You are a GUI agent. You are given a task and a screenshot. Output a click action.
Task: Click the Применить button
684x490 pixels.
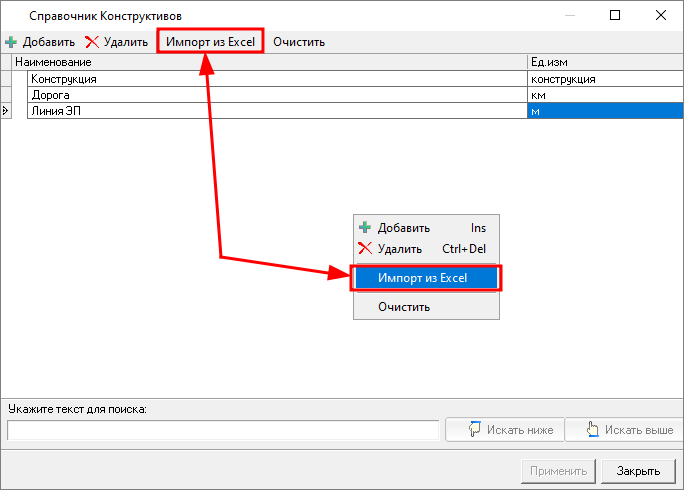point(559,471)
